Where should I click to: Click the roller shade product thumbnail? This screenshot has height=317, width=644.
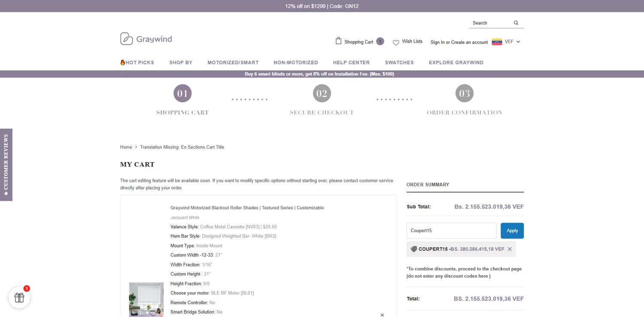146,299
